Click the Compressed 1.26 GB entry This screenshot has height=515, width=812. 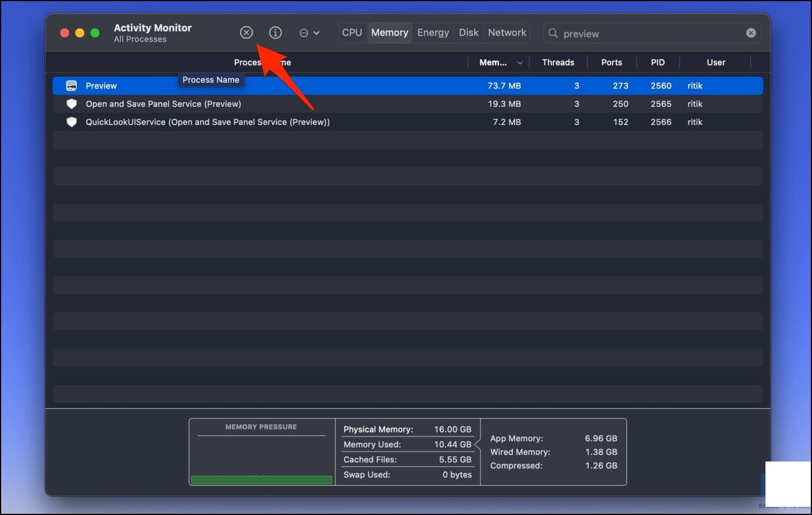(x=553, y=466)
